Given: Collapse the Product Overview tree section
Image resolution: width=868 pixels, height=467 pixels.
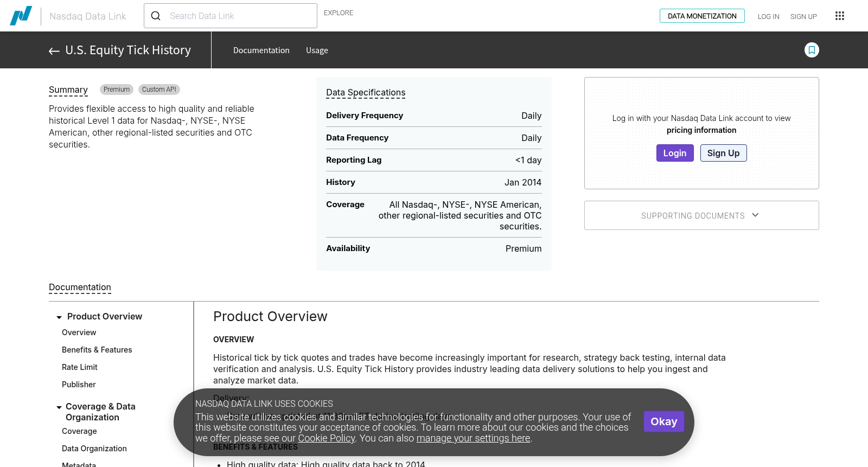Looking at the screenshot, I should pyautogui.click(x=59, y=317).
